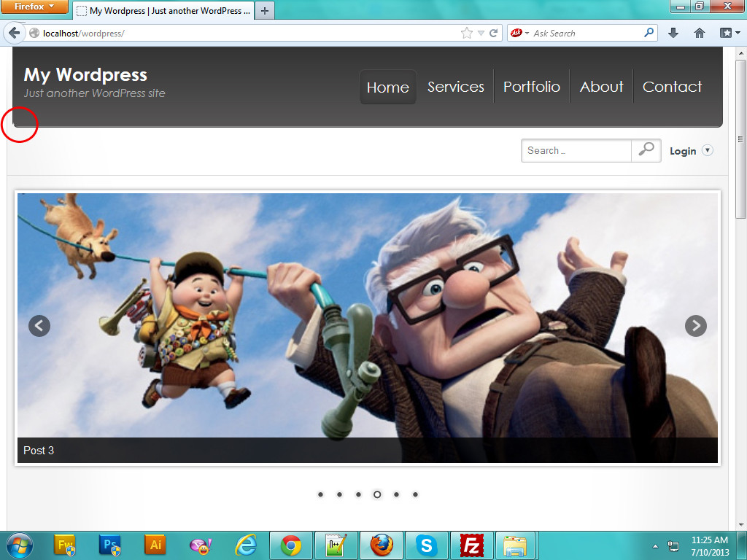The width and height of the screenshot is (747, 560).
Task: Switch to Notepad++ in the taskbar
Action: coord(336,545)
